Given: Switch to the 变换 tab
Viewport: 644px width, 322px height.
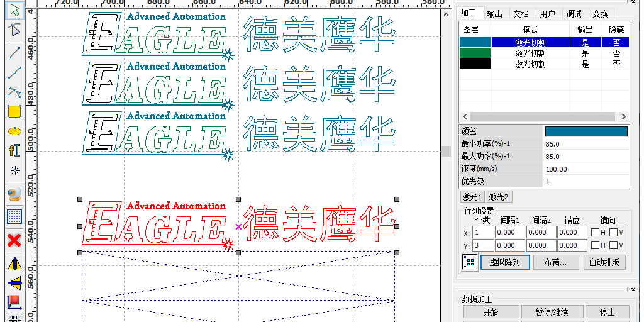Looking at the screenshot, I should pos(600,14).
